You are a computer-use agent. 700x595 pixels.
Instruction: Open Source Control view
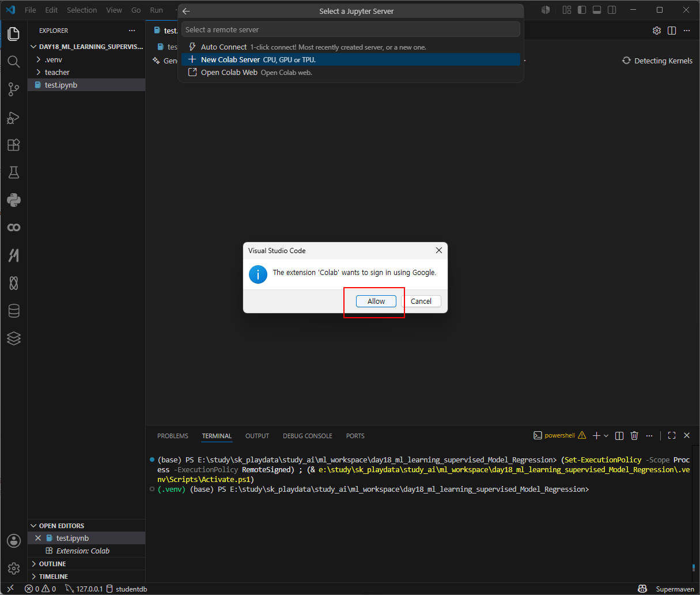click(x=14, y=89)
